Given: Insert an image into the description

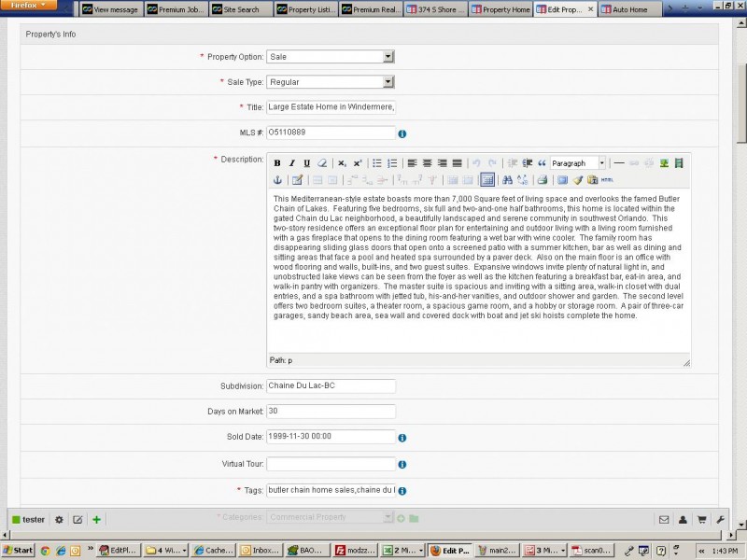Looking at the screenshot, I should point(664,163).
